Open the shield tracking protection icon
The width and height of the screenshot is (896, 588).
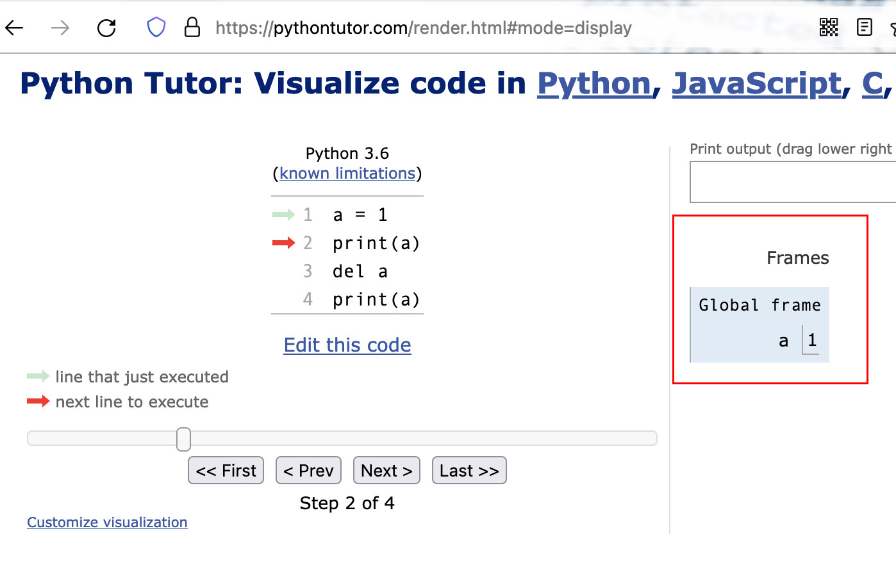pos(156,27)
